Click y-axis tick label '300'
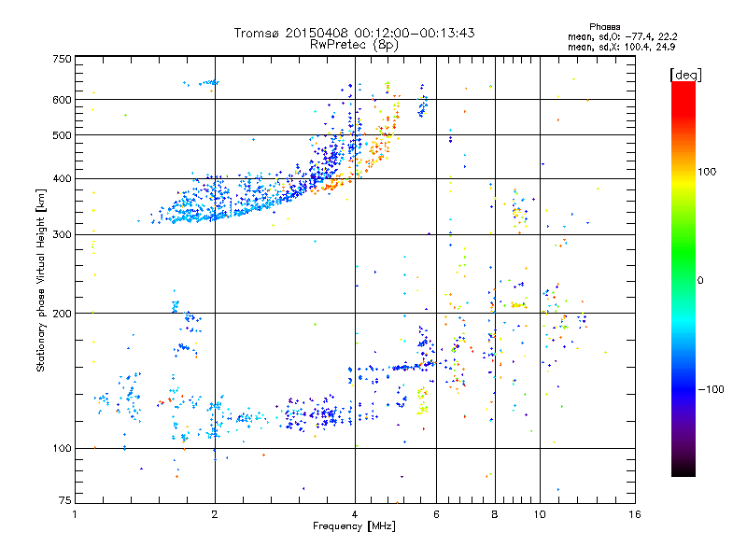Screen dimensions: 747x560 coord(62,235)
